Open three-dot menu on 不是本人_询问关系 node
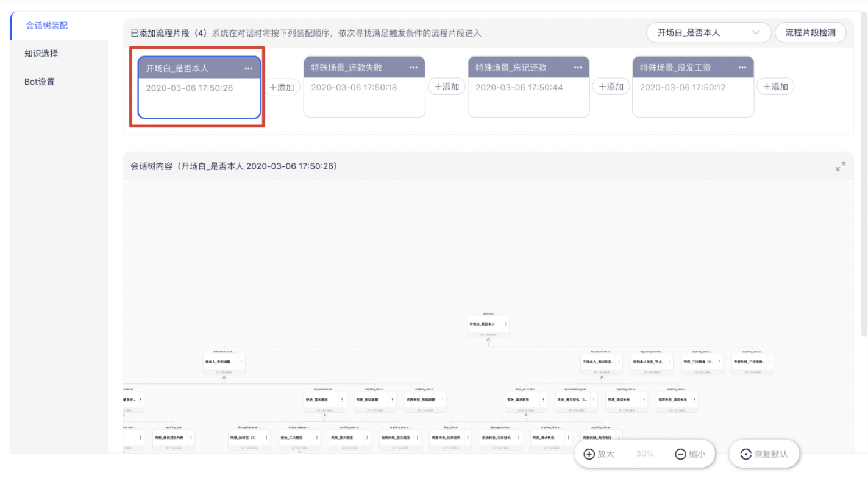Image resolution: width=868 pixels, height=478 pixels. click(x=619, y=362)
